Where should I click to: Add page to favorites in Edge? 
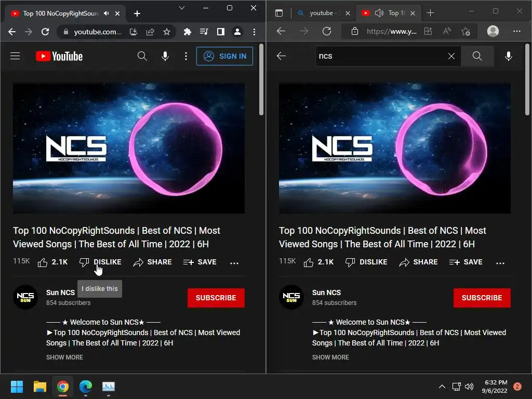(466, 32)
